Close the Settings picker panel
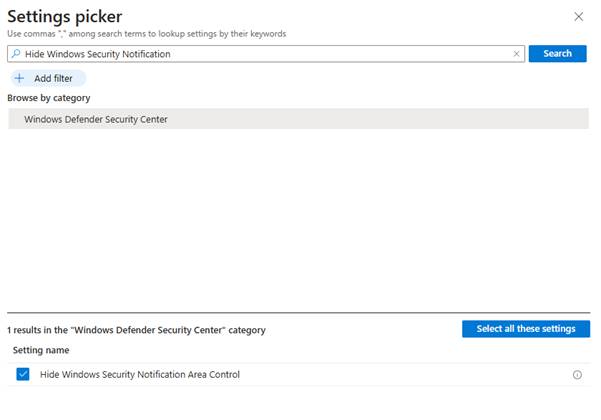 click(578, 16)
